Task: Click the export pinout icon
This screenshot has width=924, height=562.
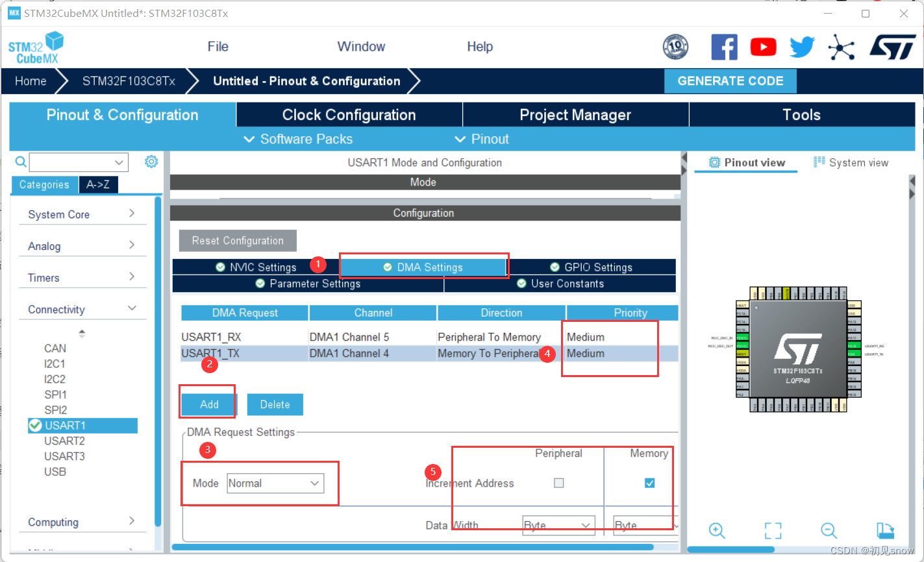Action: point(885,530)
